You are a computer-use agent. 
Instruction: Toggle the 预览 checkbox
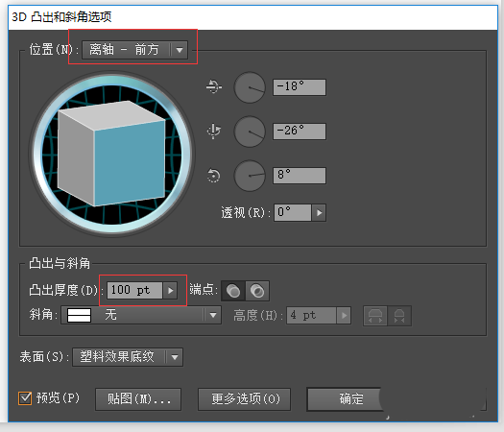tap(25, 398)
